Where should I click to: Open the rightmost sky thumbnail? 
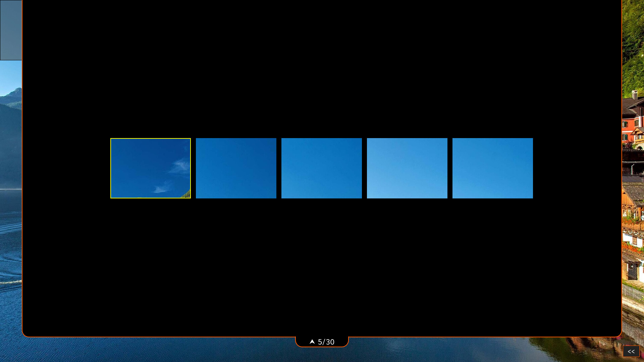492,168
